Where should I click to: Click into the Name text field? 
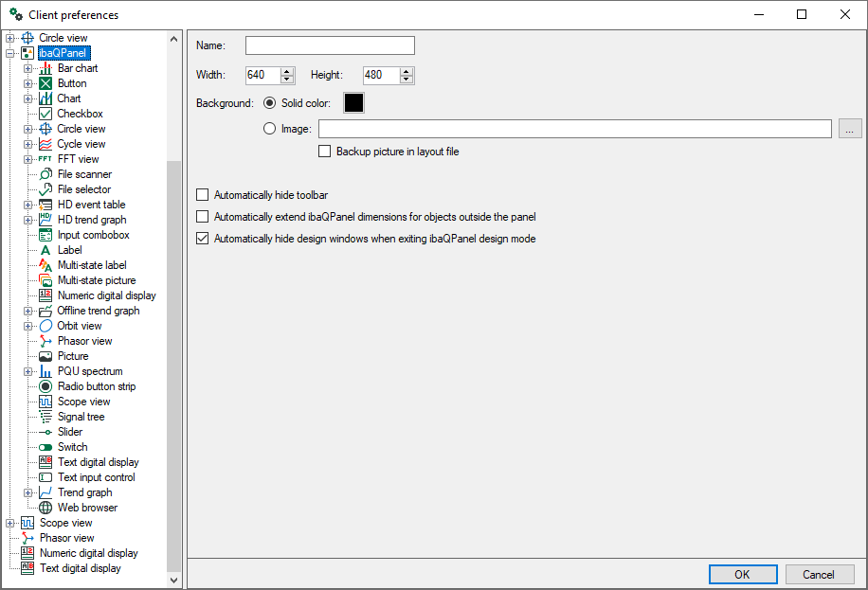[330, 45]
